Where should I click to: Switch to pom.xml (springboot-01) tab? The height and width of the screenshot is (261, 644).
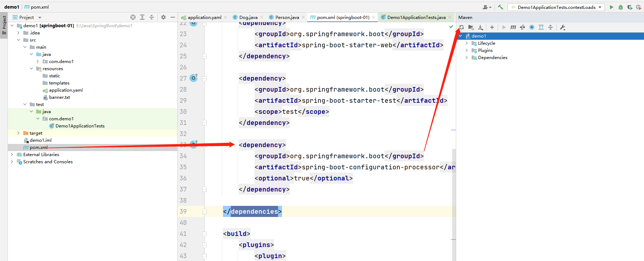pyautogui.click(x=343, y=17)
